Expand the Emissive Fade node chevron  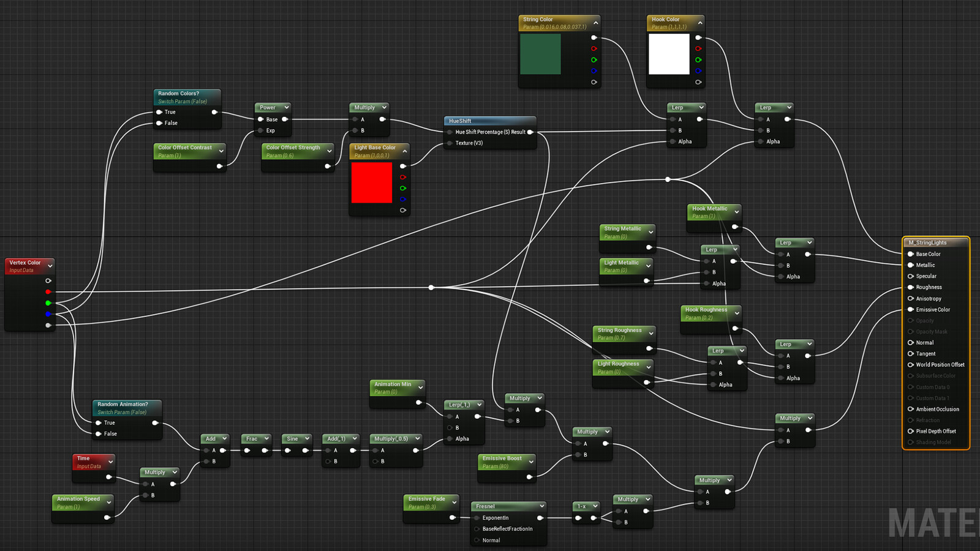click(454, 503)
